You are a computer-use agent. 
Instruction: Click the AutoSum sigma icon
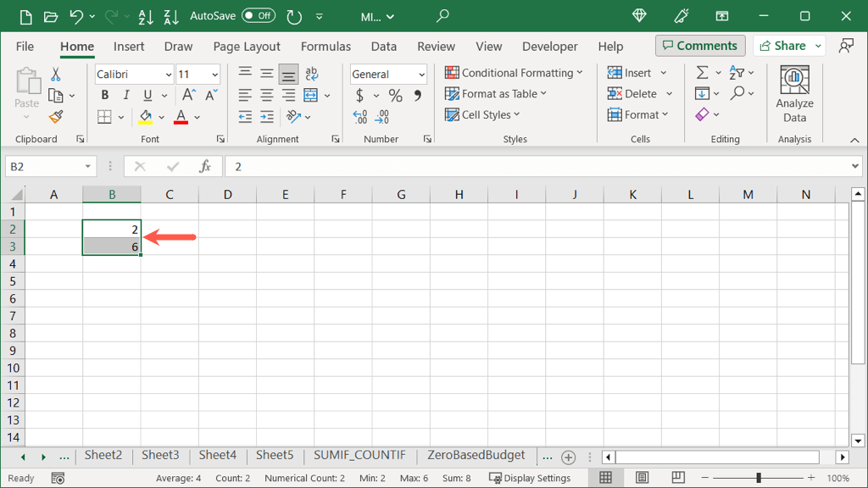(x=702, y=73)
